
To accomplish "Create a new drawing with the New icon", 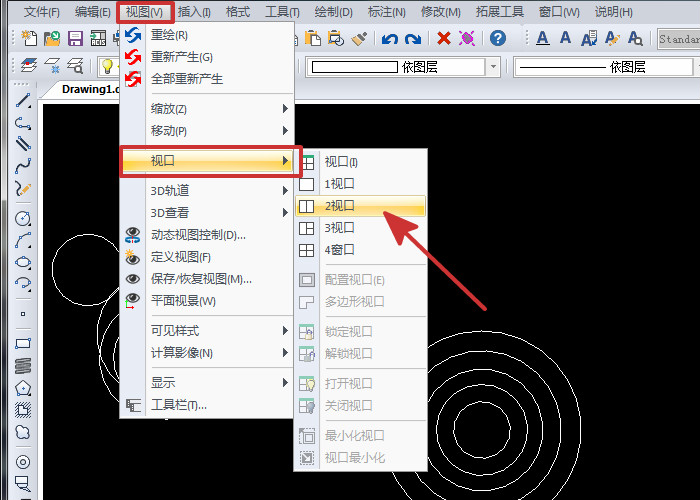I will click(x=29, y=38).
